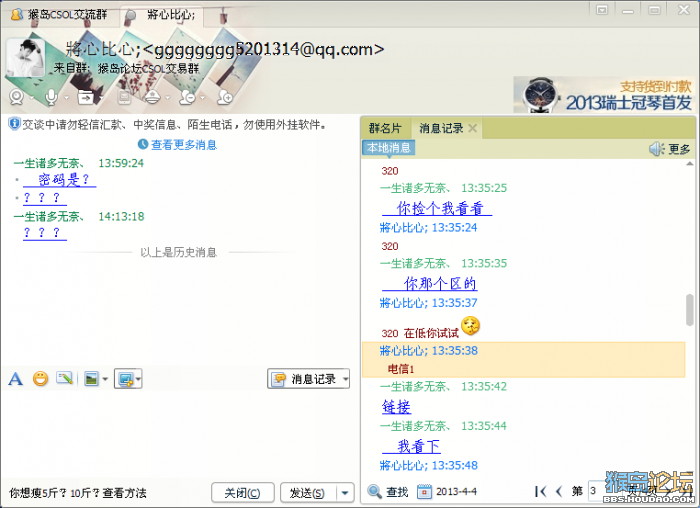Screen dimensions: 700x508
Task: Open the screenshot options dropdown arrow
Action: tap(138, 379)
